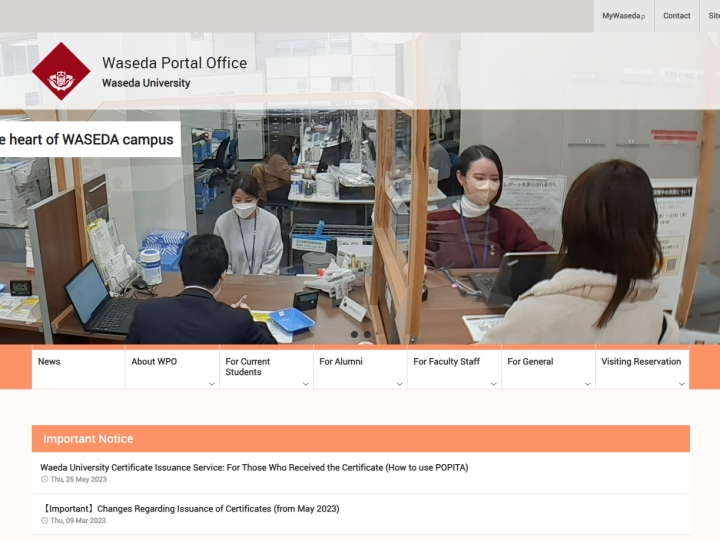Open the MyWaseda link
The image size is (720, 540).
click(x=624, y=16)
